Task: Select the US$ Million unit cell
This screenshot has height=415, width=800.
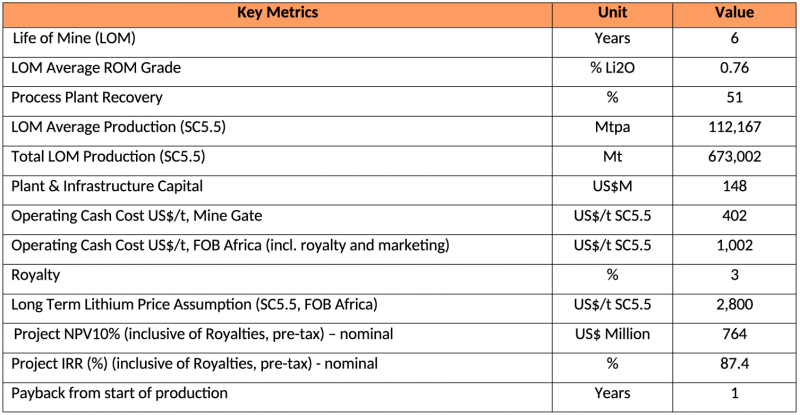Action: coord(612,334)
